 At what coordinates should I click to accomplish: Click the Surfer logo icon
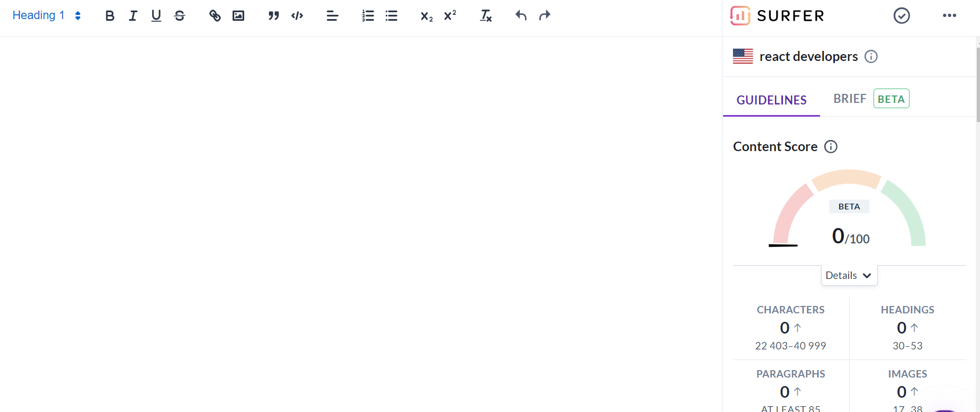point(740,16)
